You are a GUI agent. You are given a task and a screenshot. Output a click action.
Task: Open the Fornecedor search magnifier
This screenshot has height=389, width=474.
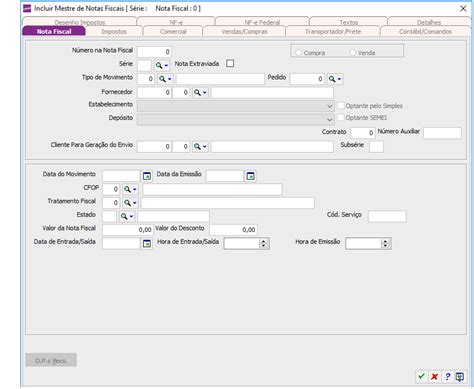tap(200, 93)
